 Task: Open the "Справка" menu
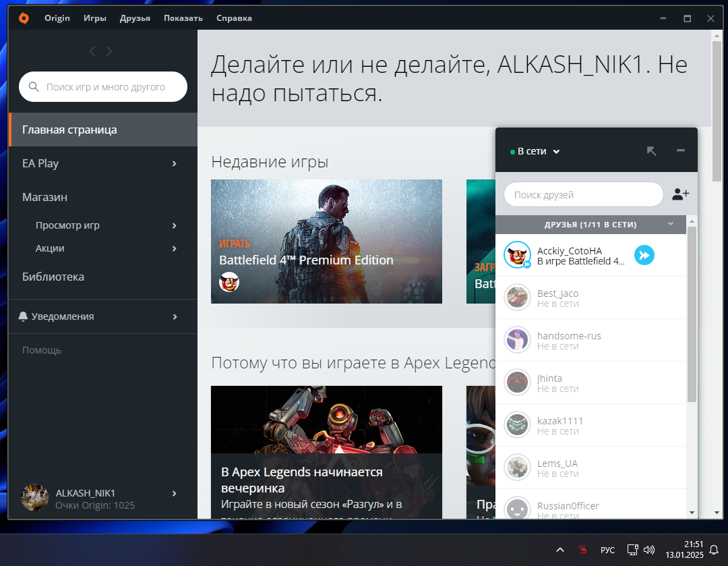(234, 18)
